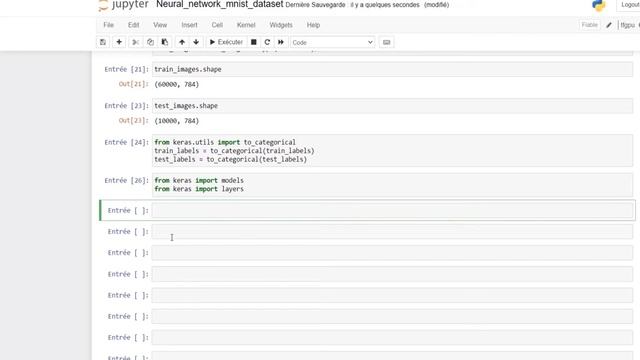
Task: Open the command palette keyboard icon
Action: [x=386, y=42]
